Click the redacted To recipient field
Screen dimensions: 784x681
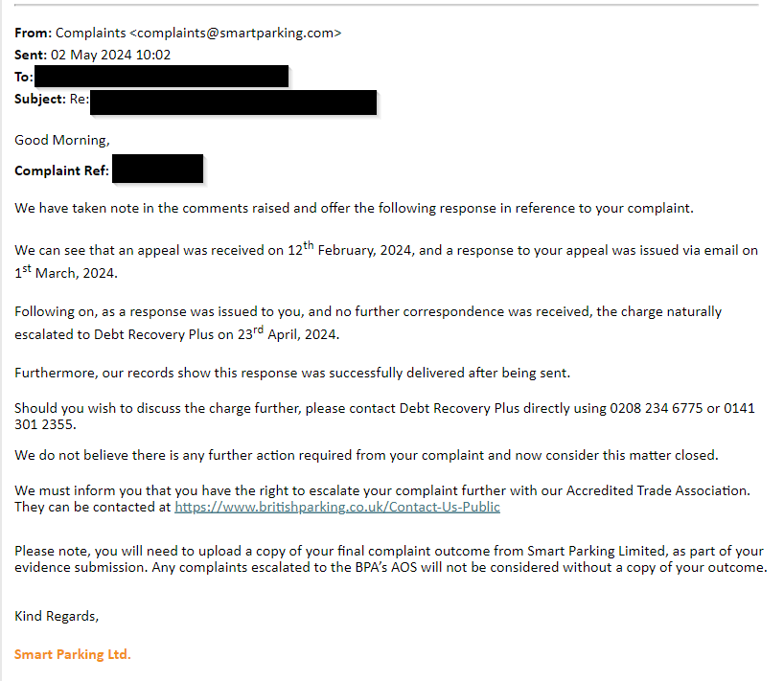162,76
